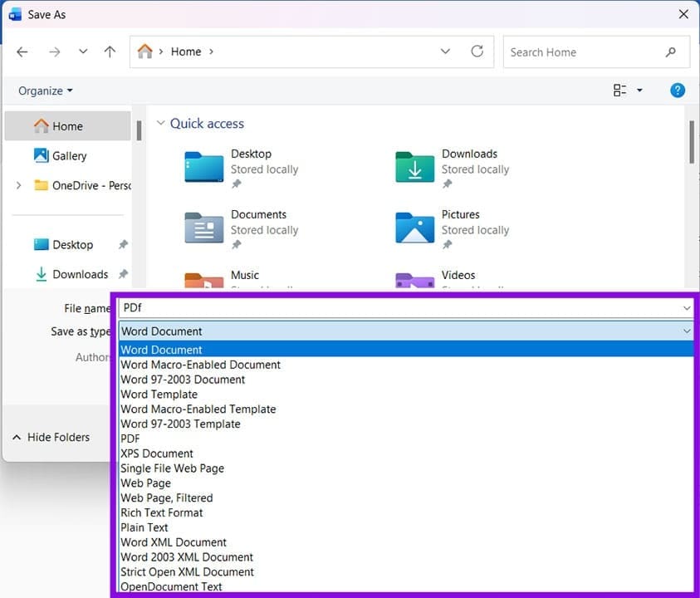Expand the chevron after Home breadcrumb
This screenshot has width=700, height=598.
click(211, 51)
